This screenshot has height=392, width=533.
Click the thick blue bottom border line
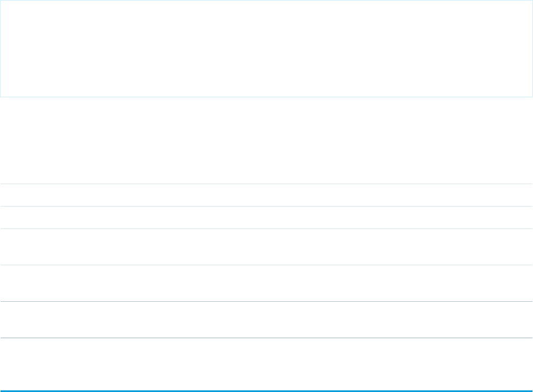266,391
